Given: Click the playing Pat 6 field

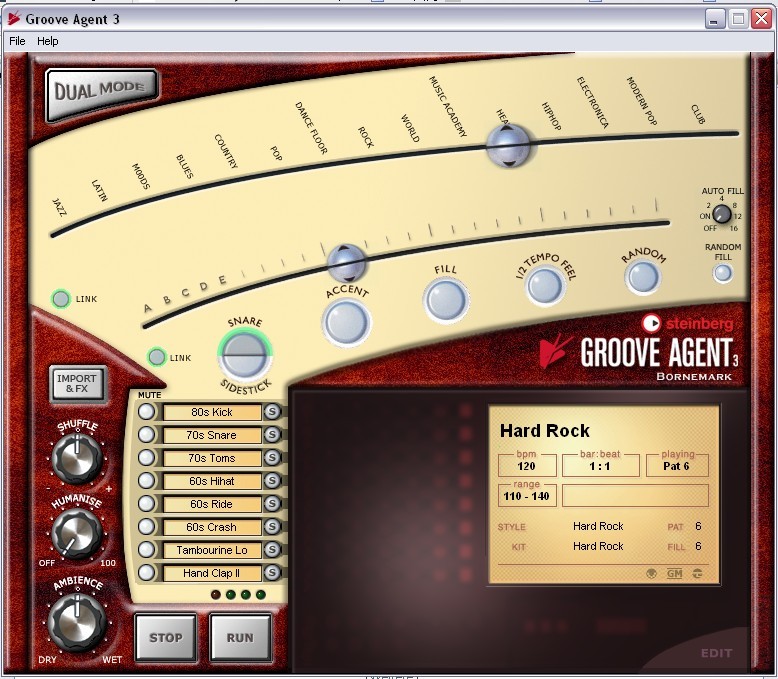Looking at the screenshot, I should 677,466.
